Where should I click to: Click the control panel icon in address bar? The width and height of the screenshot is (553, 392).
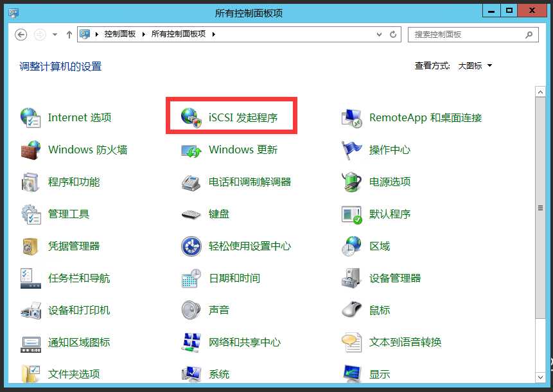[85, 34]
